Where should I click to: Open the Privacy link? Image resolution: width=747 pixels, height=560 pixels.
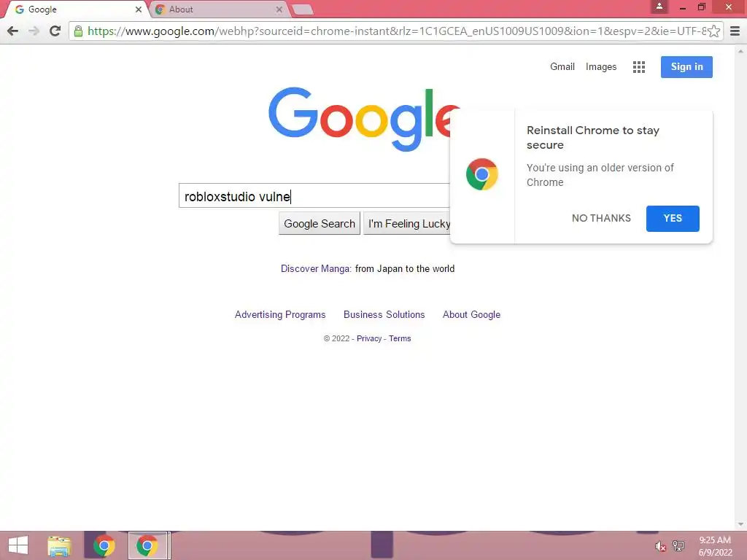point(369,338)
